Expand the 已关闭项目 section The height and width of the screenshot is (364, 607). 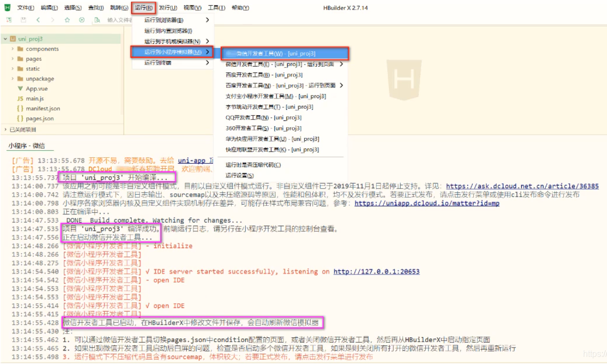click(x=5, y=130)
